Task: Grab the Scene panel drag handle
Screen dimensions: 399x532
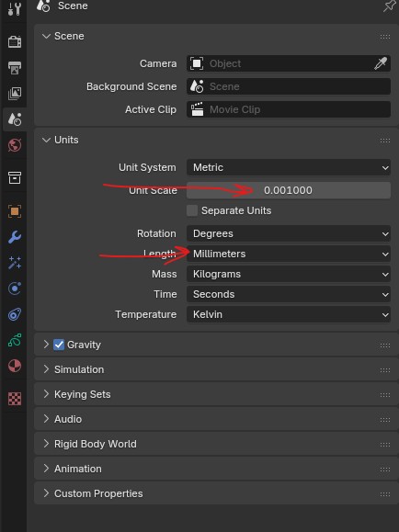Action: point(385,37)
